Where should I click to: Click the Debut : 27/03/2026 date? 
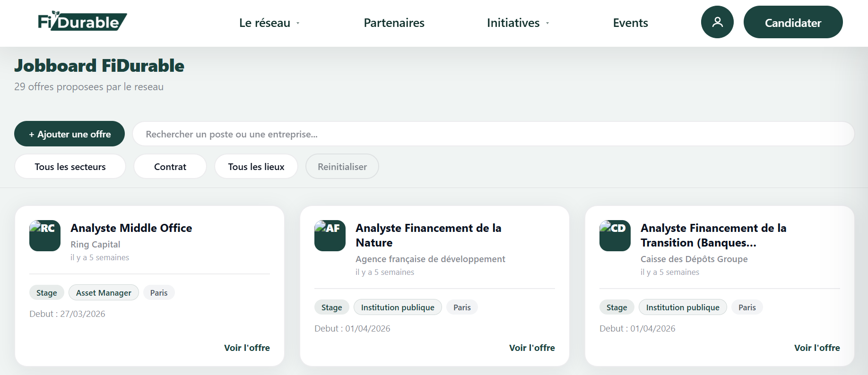click(x=67, y=314)
